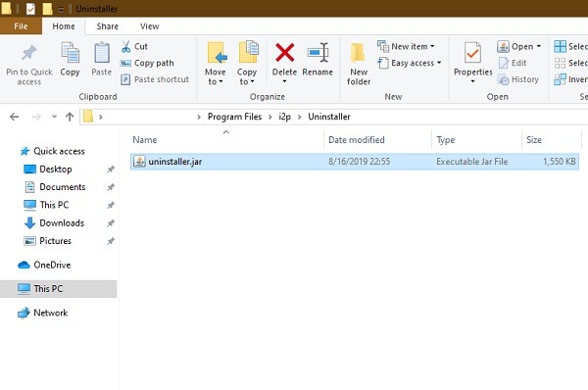Open the Easy access dropdown
The image size is (588, 390).
(409, 63)
